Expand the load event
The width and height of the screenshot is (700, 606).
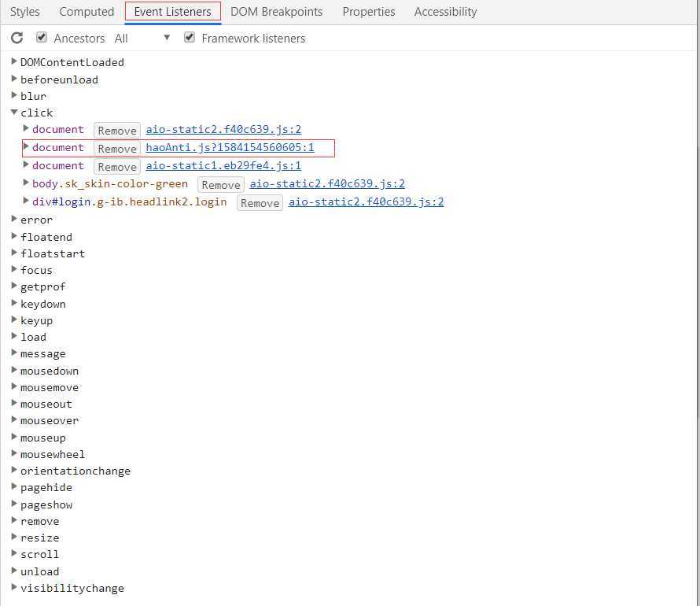(x=14, y=336)
